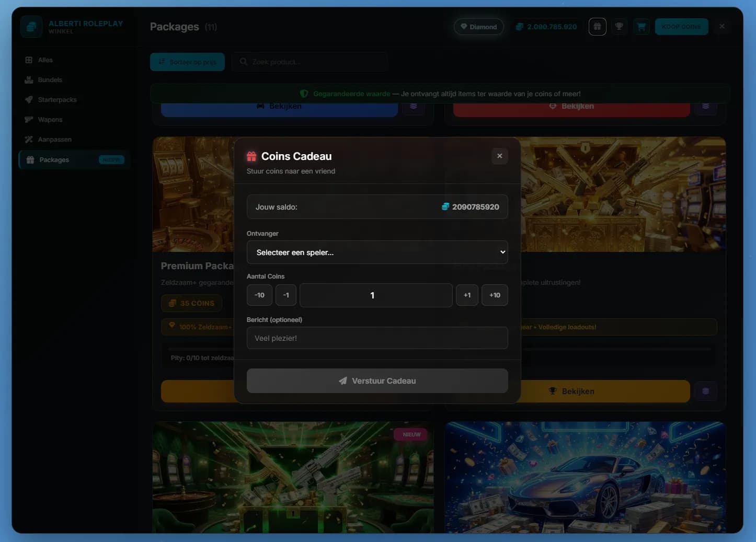
Task: Click the 35 COINS price tag
Action: [x=191, y=303]
